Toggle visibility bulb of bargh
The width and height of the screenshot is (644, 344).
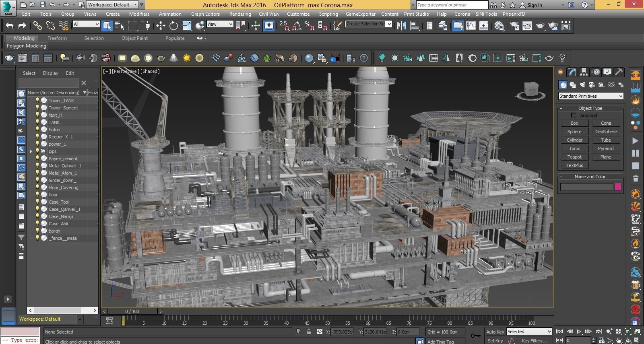(x=37, y=231)
